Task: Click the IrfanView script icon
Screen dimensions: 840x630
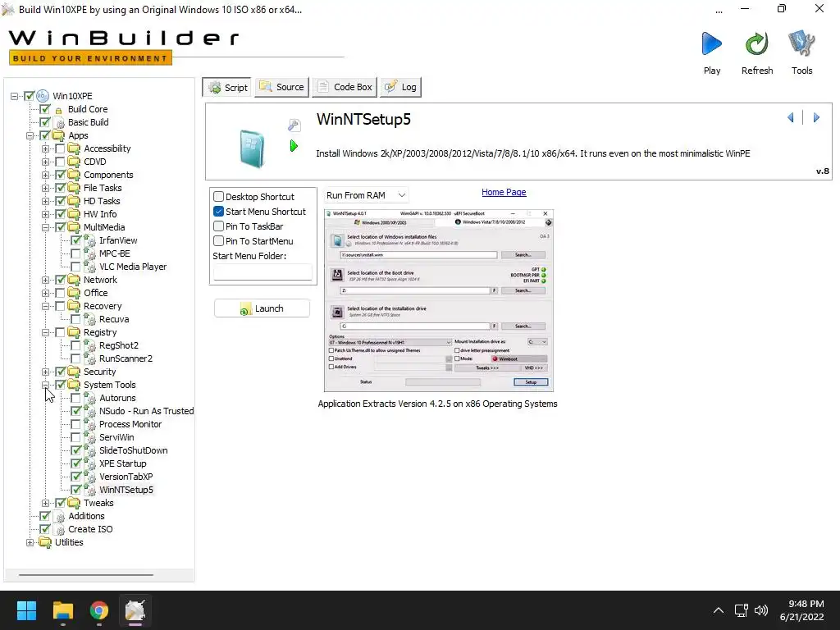Action: coord(90,240)
